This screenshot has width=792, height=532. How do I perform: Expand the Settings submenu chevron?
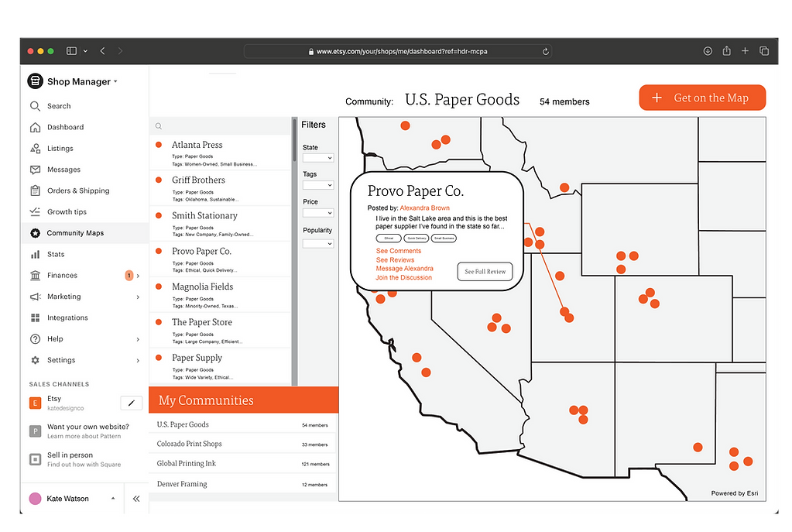[138, 361]
